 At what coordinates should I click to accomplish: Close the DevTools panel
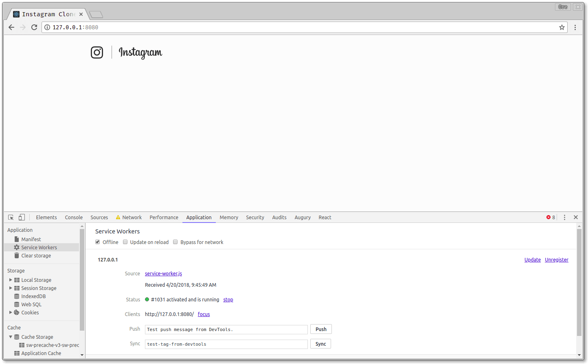point(576,218)
